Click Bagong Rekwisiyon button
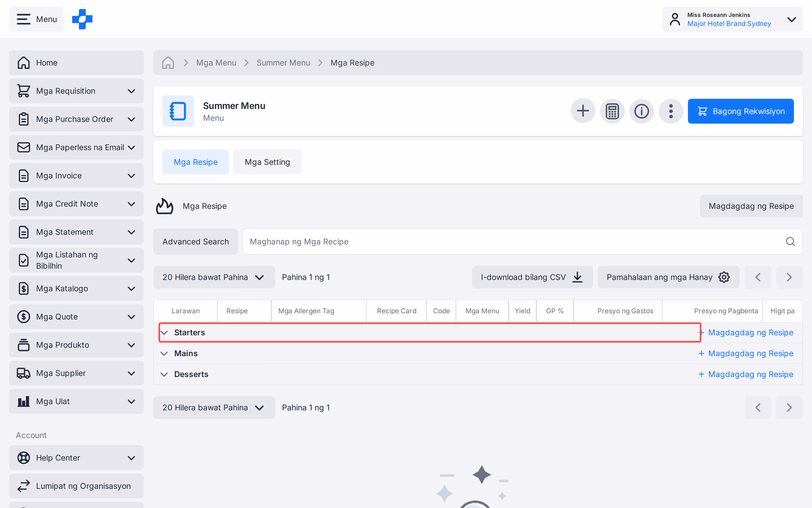This screenshot has width=812, height=508. [740, 111]
